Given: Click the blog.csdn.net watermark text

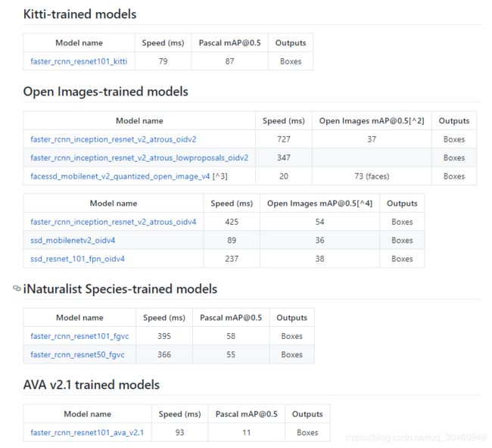Looking at the screenshot, I should (416, 437).
